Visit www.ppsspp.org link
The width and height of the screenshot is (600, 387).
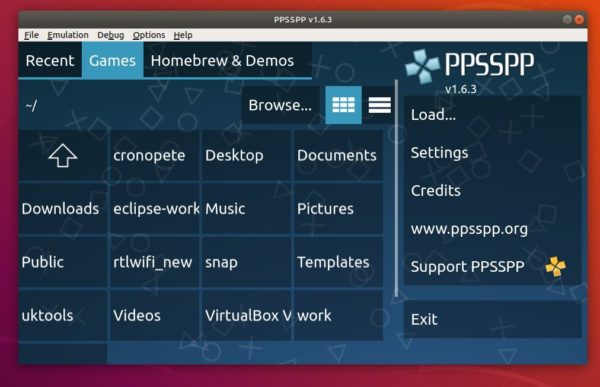coord(492,229)
